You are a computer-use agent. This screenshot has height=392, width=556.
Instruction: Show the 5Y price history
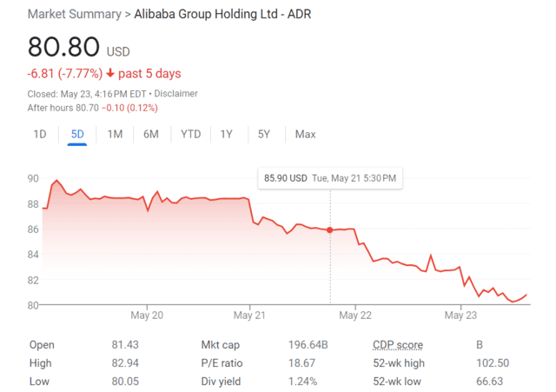(x=264, y=134)
